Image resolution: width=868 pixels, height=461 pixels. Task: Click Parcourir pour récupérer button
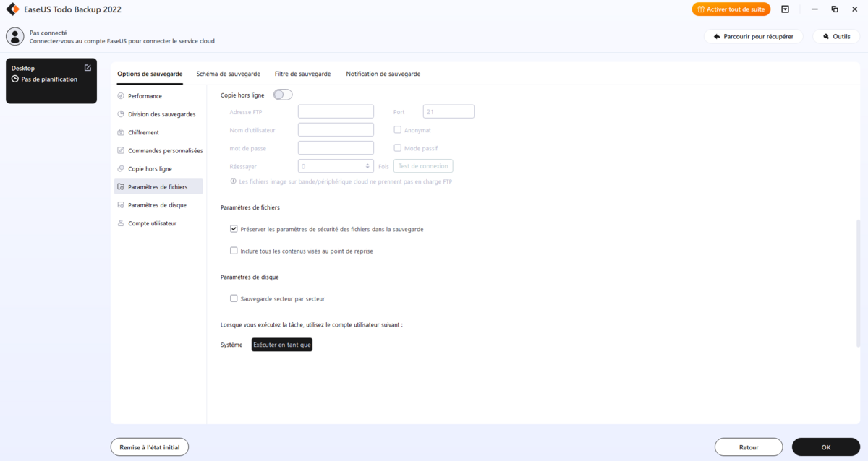[753, 36]
